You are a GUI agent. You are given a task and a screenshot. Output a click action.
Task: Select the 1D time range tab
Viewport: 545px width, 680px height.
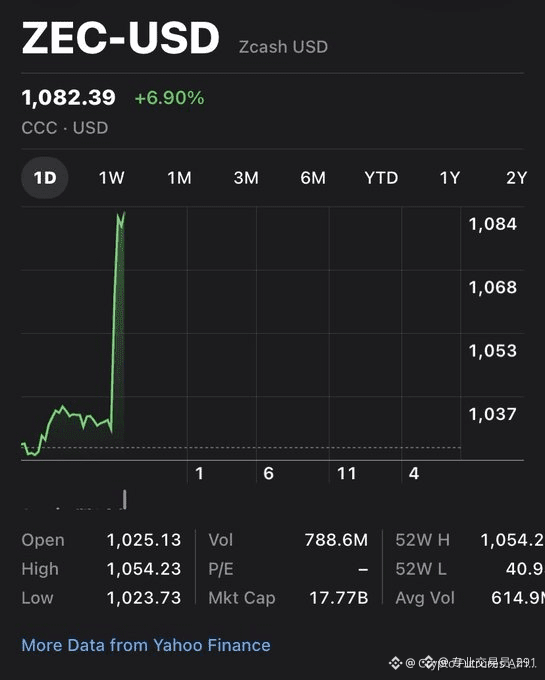(45, 178)
